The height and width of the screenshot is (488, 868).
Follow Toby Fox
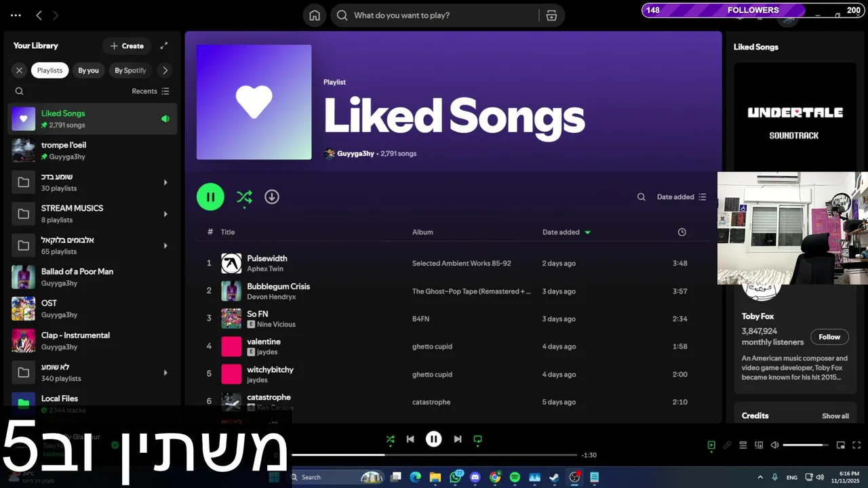(x=829, y=337)
